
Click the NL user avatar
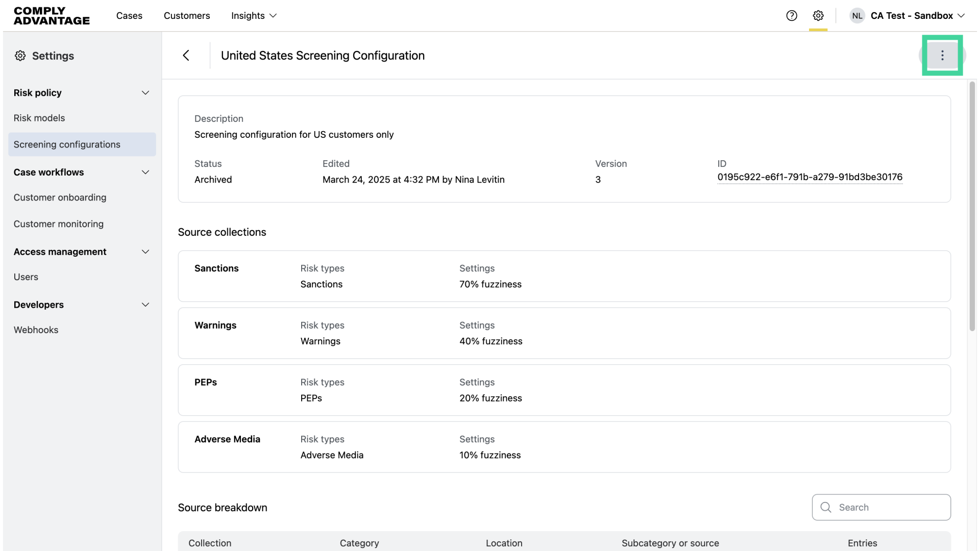pos(857,16)
